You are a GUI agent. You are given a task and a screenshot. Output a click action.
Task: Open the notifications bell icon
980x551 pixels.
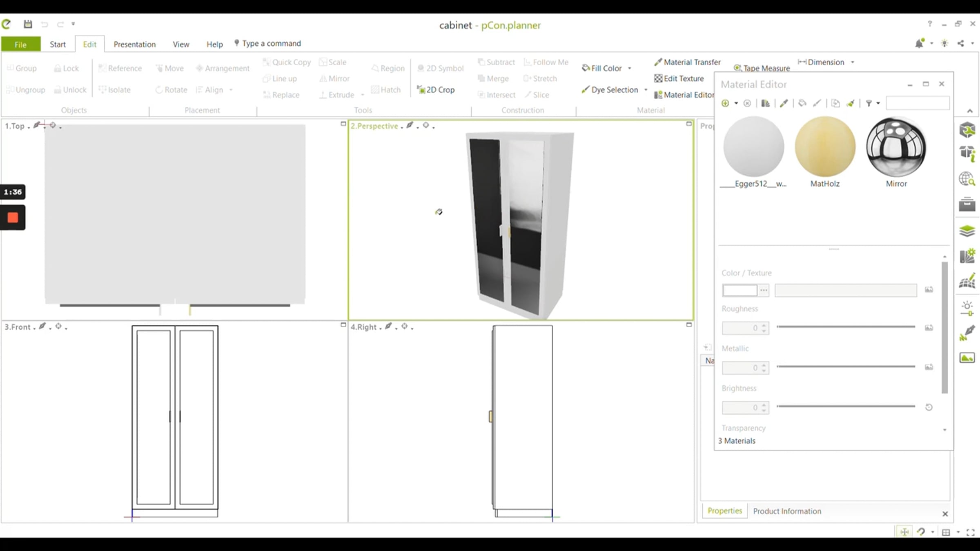tap(920, 43)
